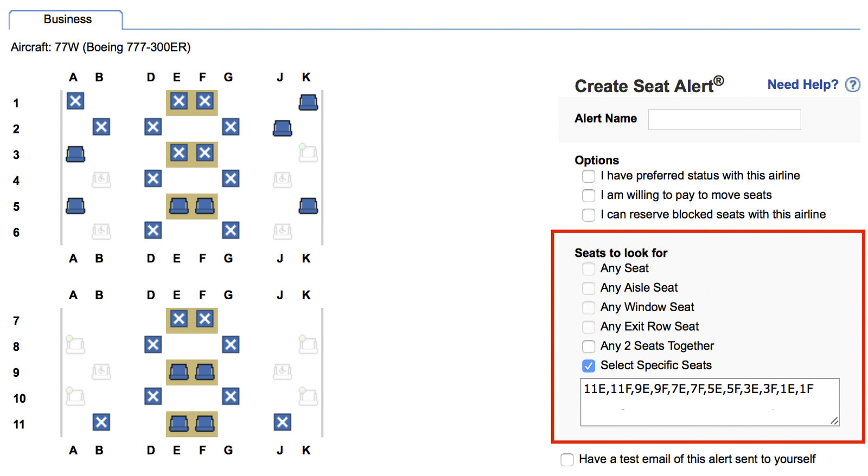Pick available seat 11E
The height and width of the screenshot is (476, 868).
179,423
